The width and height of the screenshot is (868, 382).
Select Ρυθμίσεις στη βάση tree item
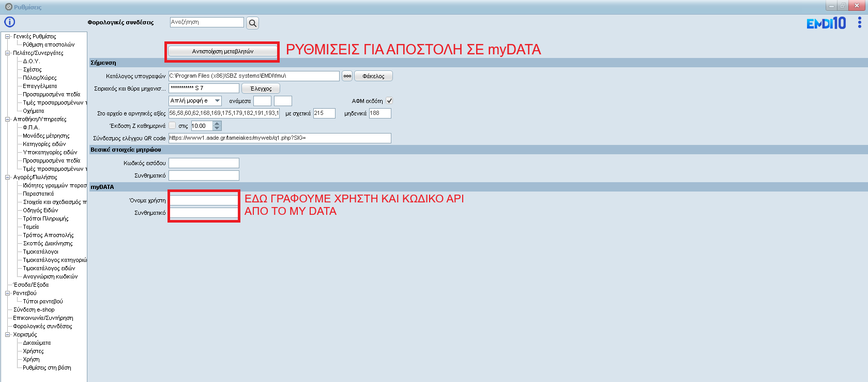click(47, 368)
